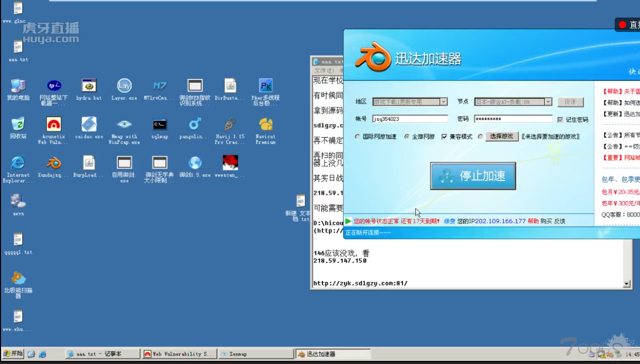Click the 选择游戏 button
Screen dimensions: 640x364
[x=502, y=137]
